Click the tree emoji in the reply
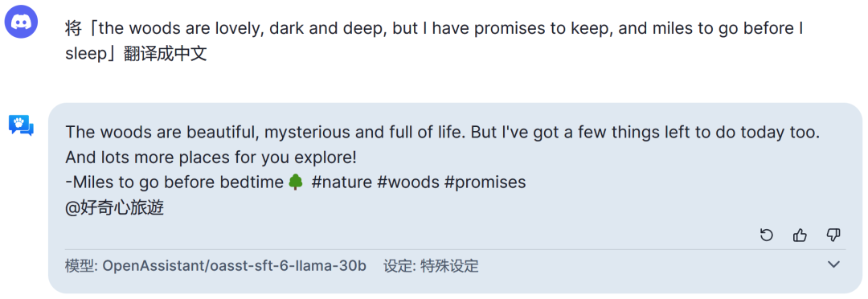 tap(296, 182)
